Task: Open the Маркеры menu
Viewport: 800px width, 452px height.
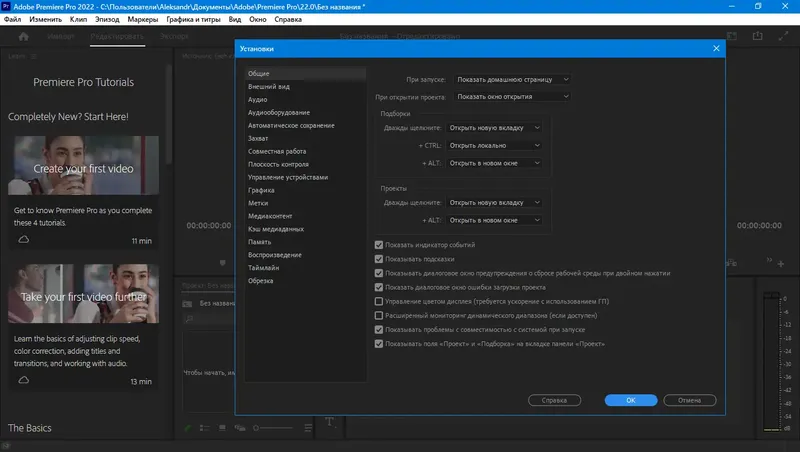Action: pos(143,19)
